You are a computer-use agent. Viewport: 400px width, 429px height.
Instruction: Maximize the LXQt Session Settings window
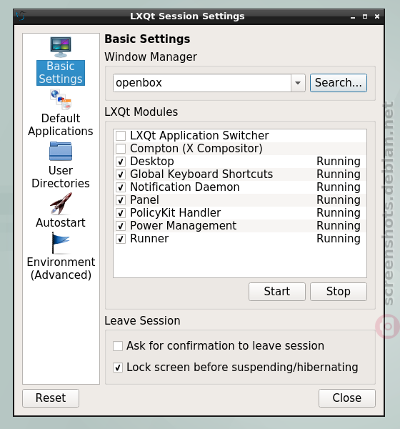[365, 16]
